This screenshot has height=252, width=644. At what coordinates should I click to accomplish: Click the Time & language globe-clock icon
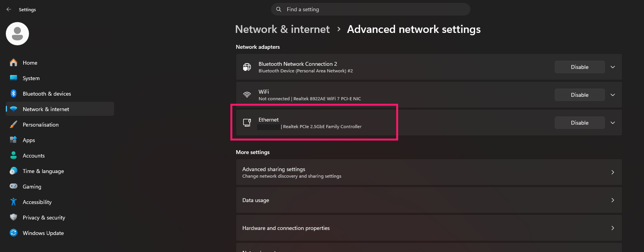pos(14,171)
